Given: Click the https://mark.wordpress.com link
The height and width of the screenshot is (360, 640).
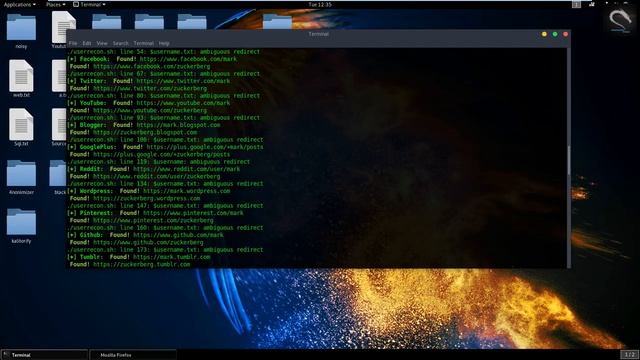Looking at the screenshot, I should click(x=187, y=191).
